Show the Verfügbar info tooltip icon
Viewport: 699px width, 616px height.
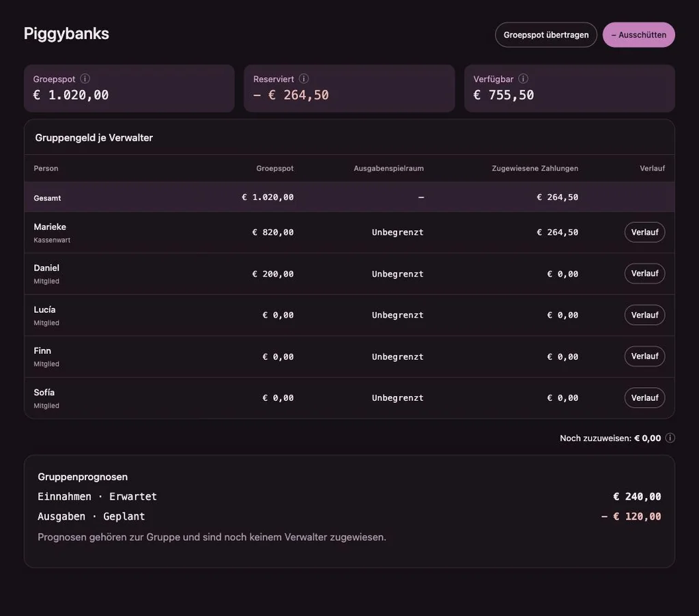(524, 79)
